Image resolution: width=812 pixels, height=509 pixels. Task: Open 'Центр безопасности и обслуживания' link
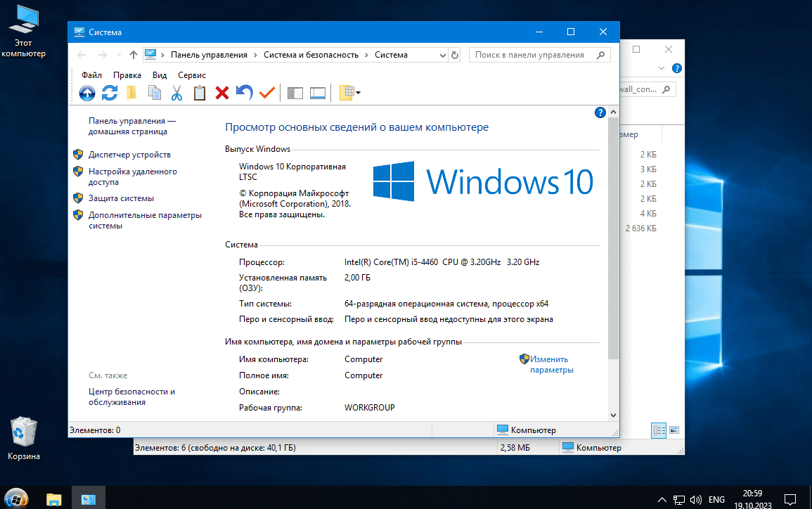pyautogui.click(x=131, y=397)
